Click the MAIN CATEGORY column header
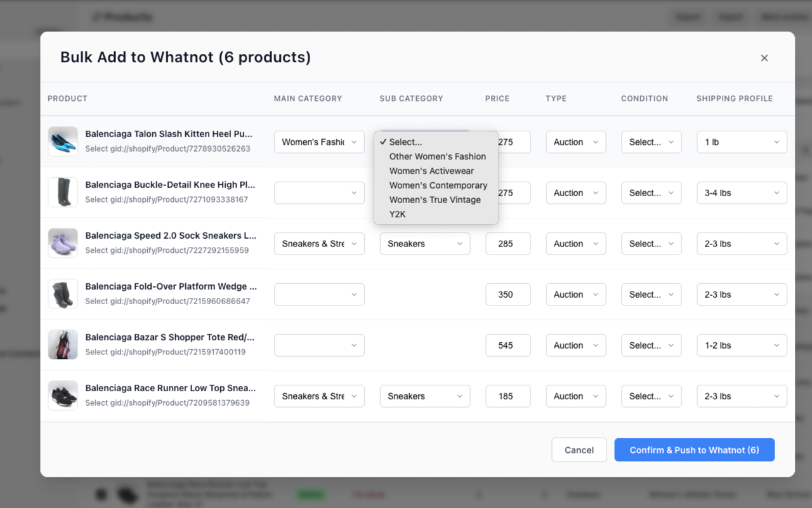The width and height of the screenshot is (812, 508). click(x=308, y=98)
